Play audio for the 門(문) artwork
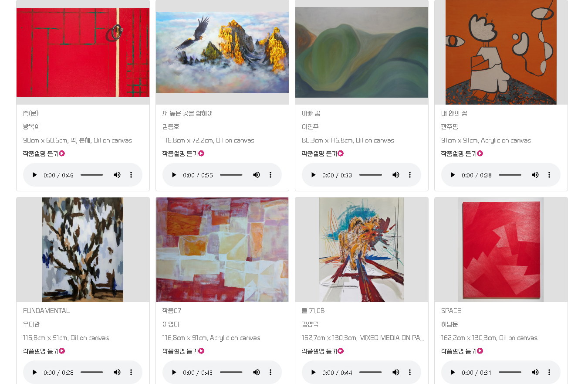 click(34, 175)
